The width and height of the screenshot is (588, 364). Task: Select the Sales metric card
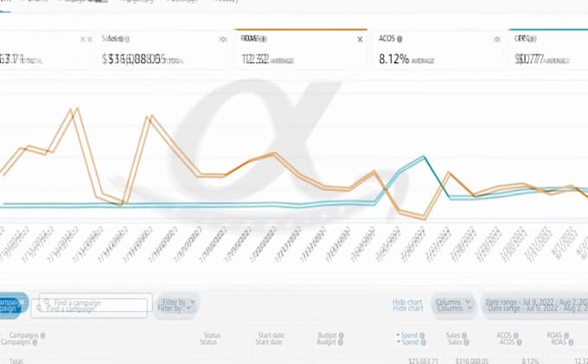164,49
